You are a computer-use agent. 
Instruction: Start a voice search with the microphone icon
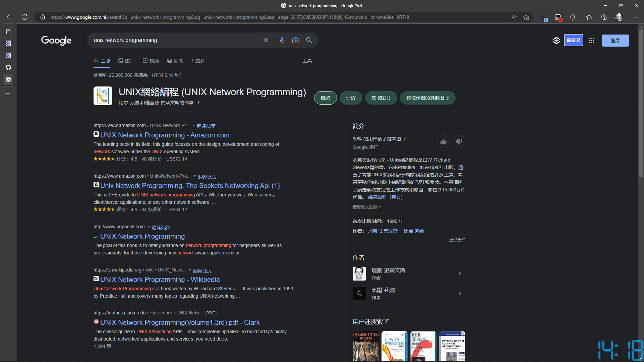(x=282, y=40)
